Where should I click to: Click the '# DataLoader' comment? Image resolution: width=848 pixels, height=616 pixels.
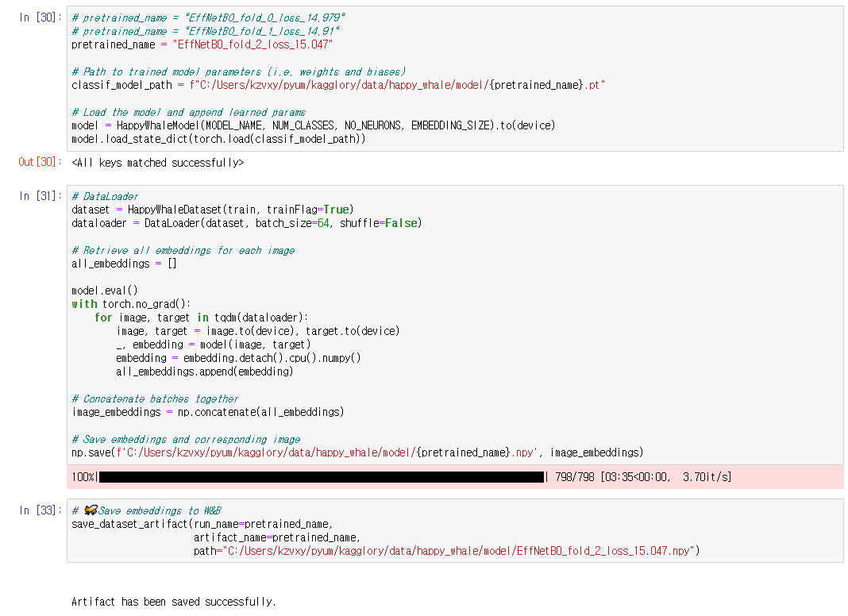pyautogui.click(x=105, y=196)
